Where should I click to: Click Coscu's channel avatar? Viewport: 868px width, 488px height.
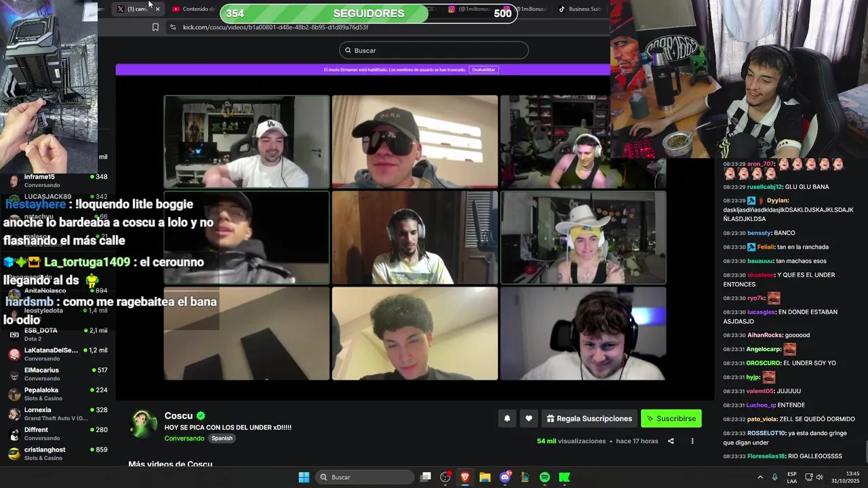(x=144, y=424)
